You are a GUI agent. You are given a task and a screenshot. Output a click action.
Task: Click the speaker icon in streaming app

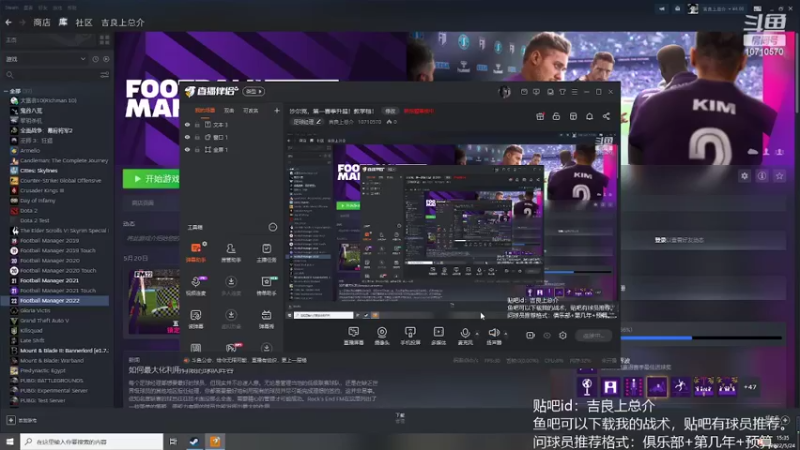(x=493, y=335)
